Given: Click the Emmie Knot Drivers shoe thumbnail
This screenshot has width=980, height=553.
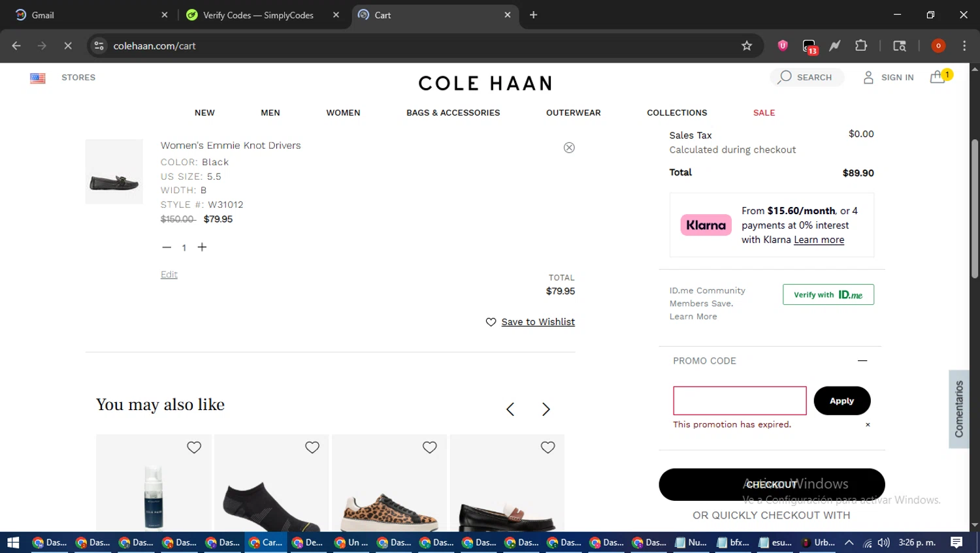Looking at the screenshot, I should tap(114, 172).
